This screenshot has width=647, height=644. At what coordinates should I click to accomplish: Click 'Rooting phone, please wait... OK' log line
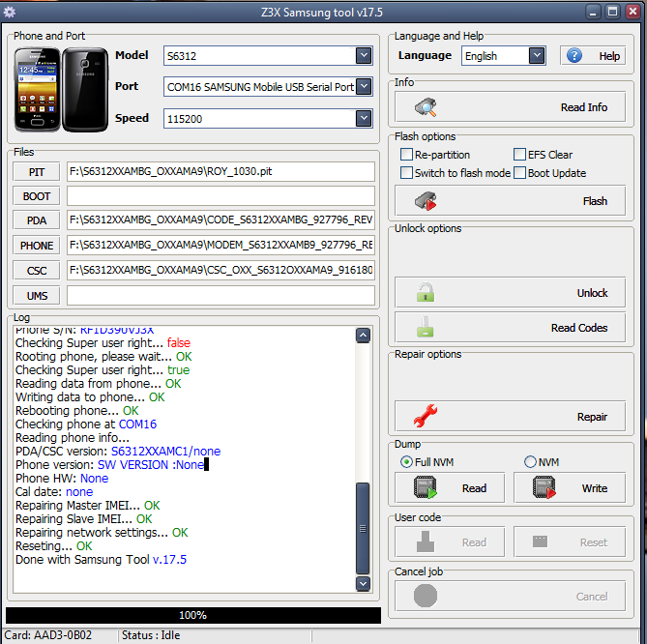point(103,357)
